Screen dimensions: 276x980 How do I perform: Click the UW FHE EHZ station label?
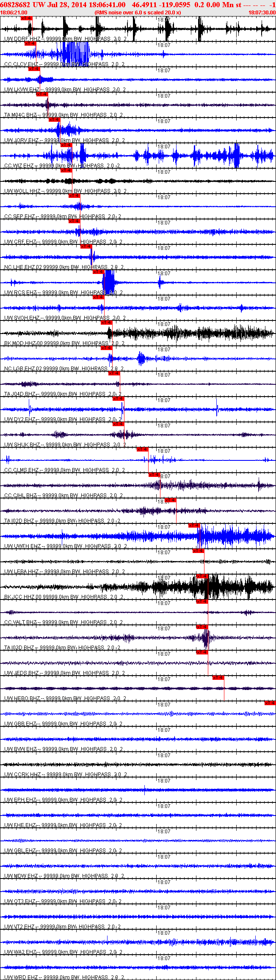[20, 825]
